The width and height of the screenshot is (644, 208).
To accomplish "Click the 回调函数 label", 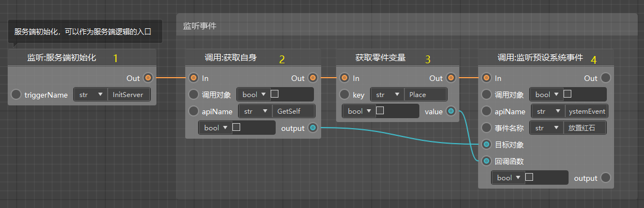I will pyautogui.click(x=509, y=161).
